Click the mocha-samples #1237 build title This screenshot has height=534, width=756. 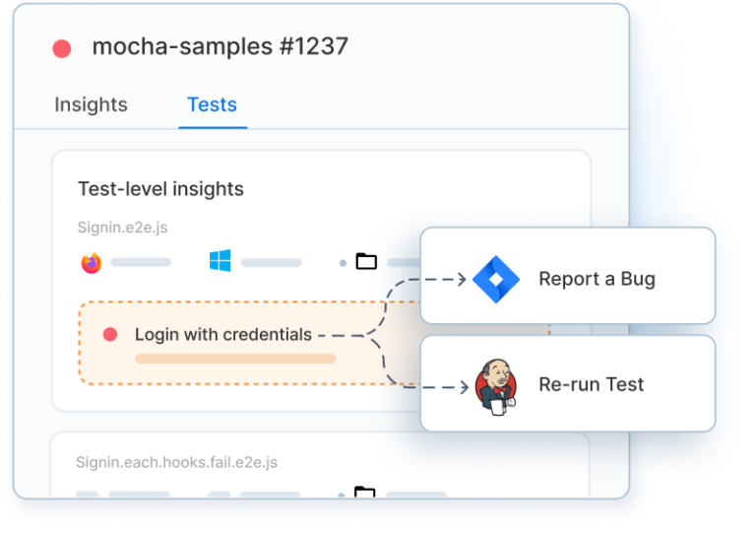(x=220, y=46)
